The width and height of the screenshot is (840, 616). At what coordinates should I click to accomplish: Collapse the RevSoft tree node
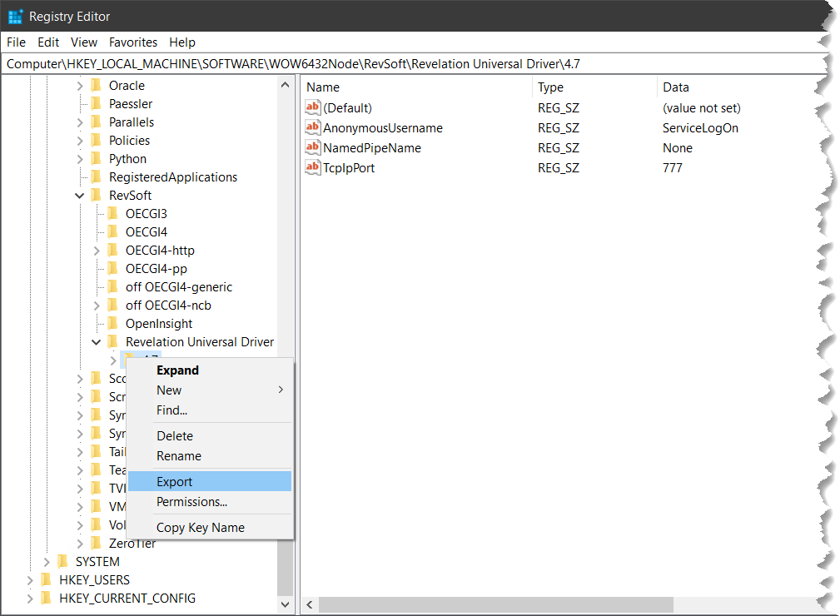(x=80, y=196)
